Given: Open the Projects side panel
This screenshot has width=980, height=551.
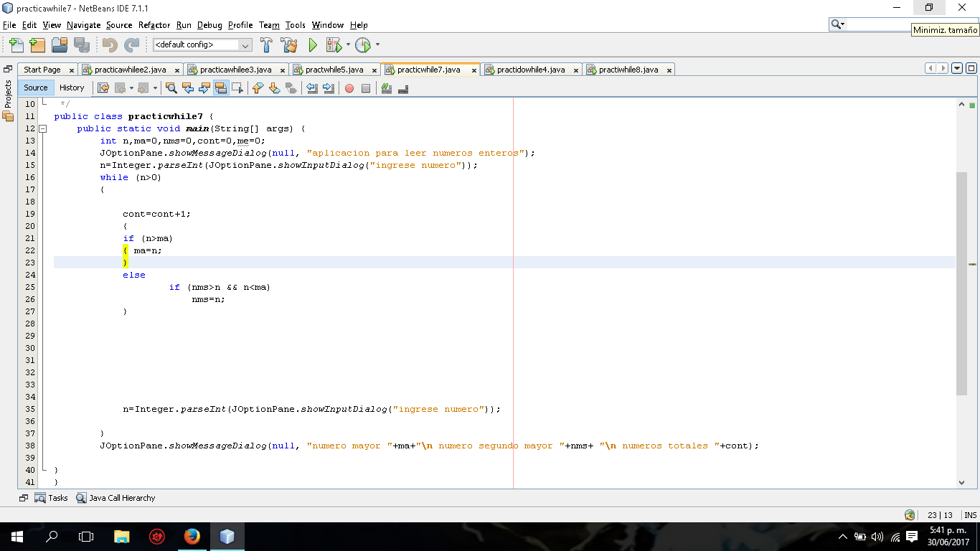Looking at the screenshot, I should pyautogui.click(x=9, y=101).
